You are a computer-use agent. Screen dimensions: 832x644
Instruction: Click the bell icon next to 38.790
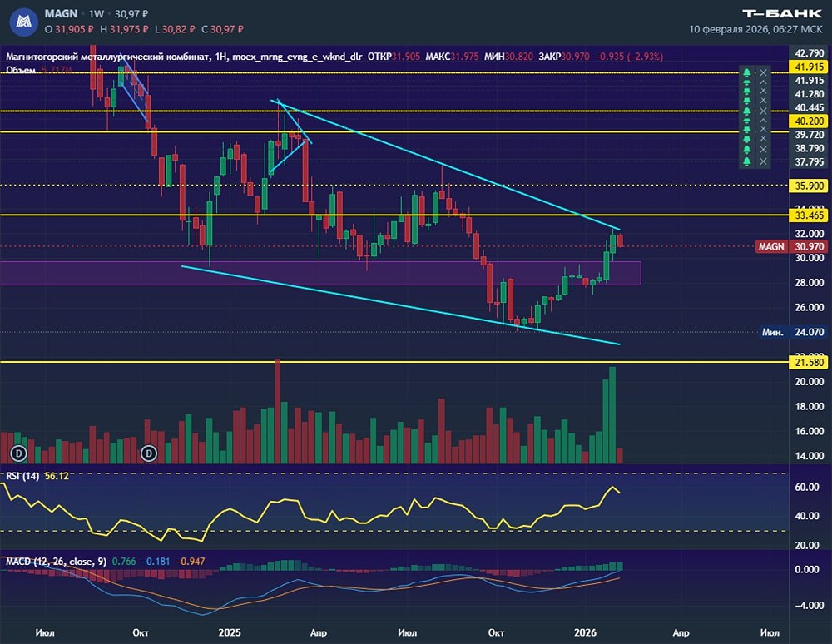[746, 150]
